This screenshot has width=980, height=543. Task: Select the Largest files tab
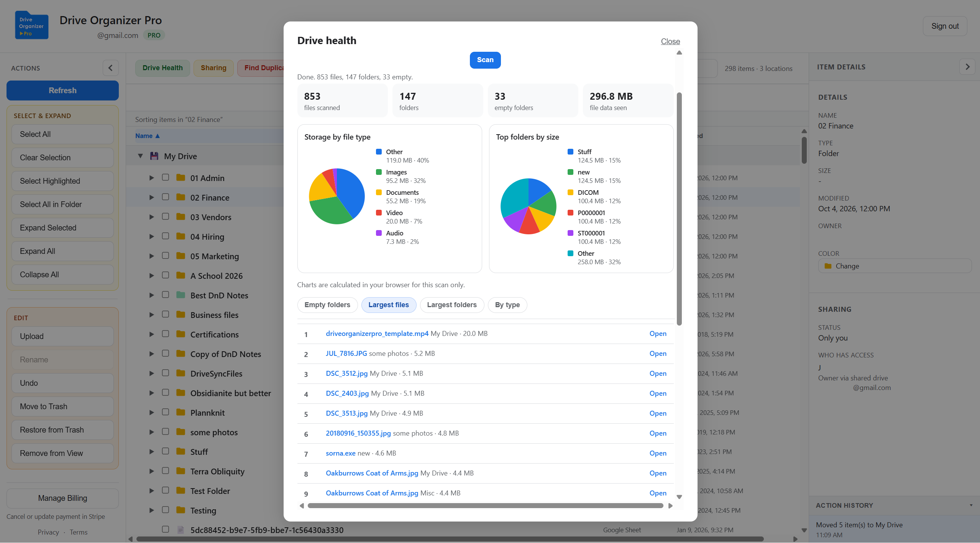[389, 305]
